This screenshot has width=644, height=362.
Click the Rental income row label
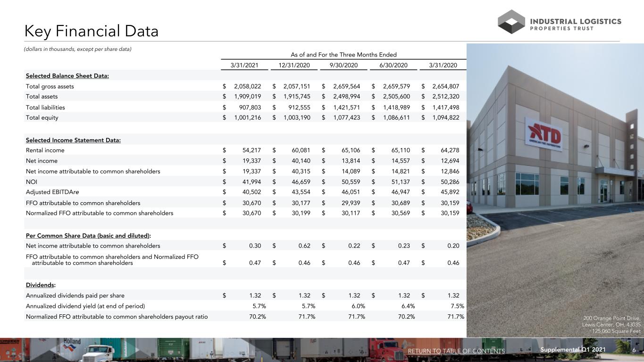click(45, 150)
